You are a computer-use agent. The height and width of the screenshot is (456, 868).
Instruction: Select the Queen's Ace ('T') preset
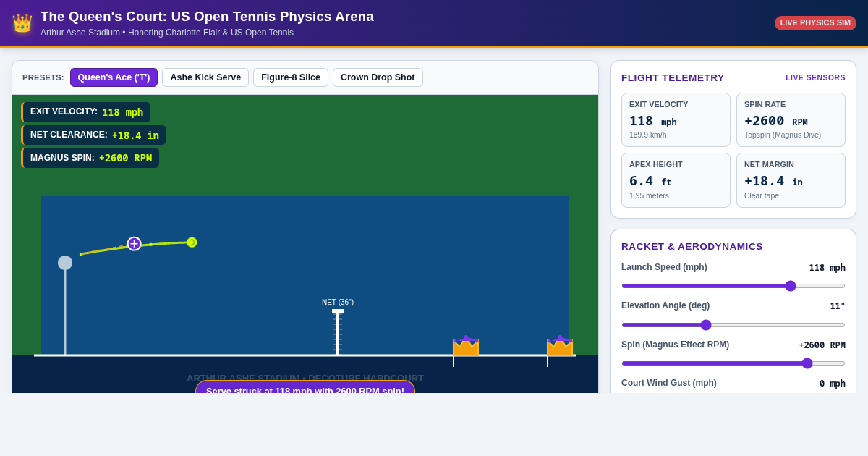tap(114, 77)
